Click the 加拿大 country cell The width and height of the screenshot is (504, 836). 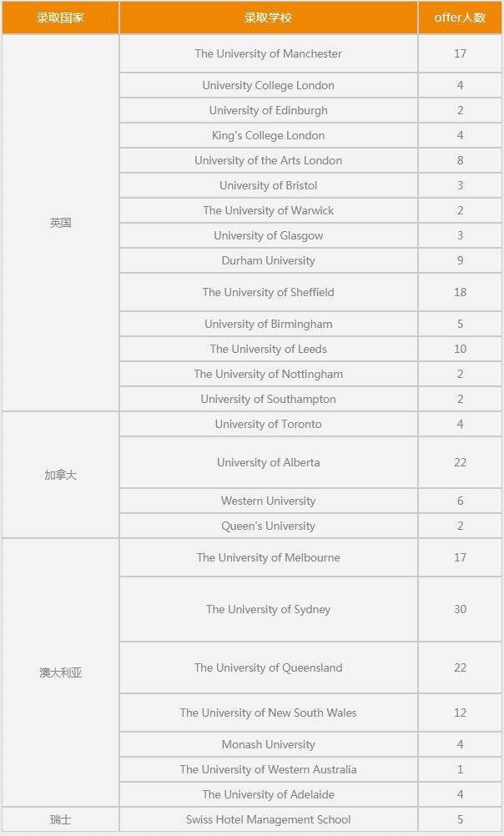tap(60, 475)
